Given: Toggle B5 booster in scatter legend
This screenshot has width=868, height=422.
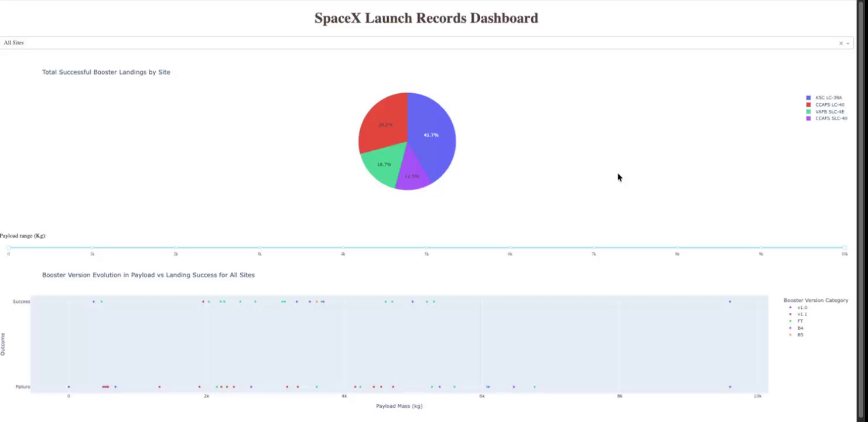Looking at the screenshot, I should click(x=797, y=335).
